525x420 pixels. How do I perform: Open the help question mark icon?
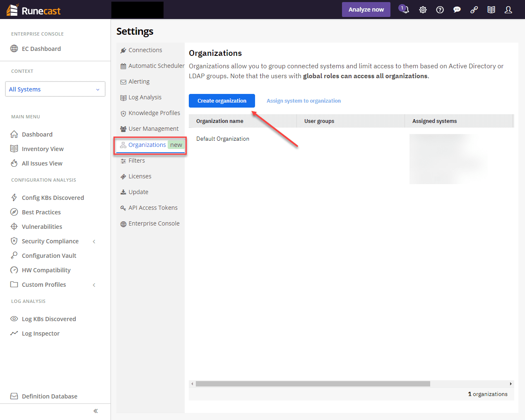click(x=440, y=10)
